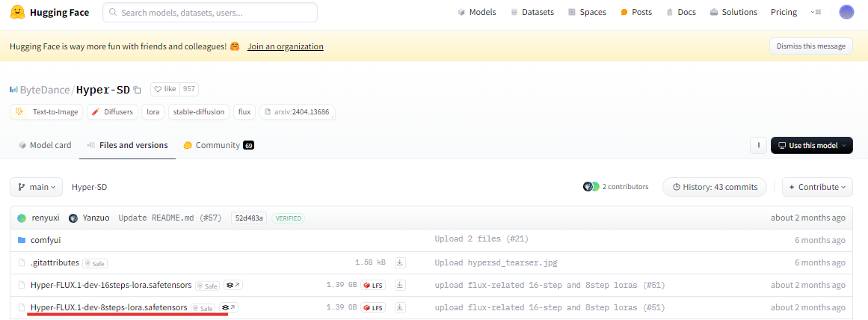Click the .gitattributes file size 1.58 kB
This screenshot has width=868, height=320.
pos(370,262)
